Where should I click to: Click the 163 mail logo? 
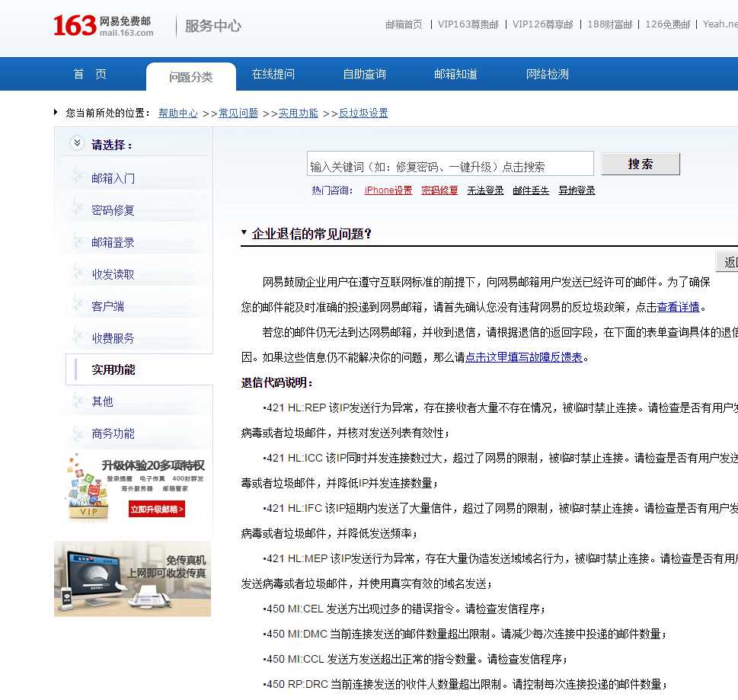tap(103, 25)
